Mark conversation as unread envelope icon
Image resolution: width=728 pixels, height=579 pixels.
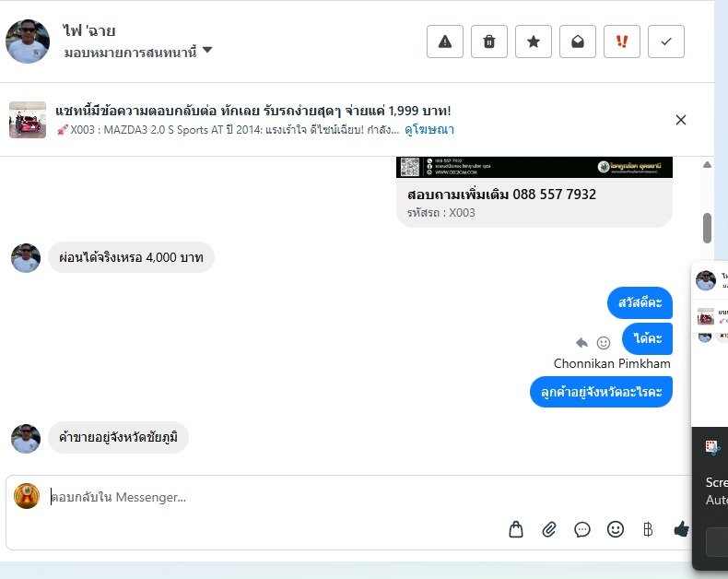click(578, 41)
